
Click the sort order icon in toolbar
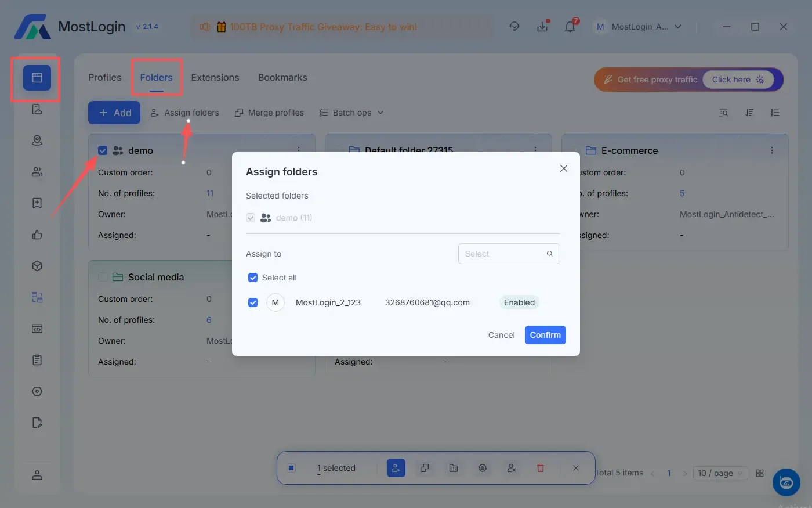pos(749,113)
